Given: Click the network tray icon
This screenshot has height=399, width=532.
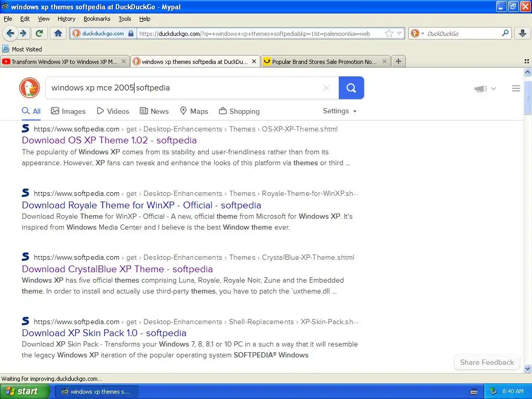Looking at the screenshot, I should pyautogui.click(x=494, y=391).
